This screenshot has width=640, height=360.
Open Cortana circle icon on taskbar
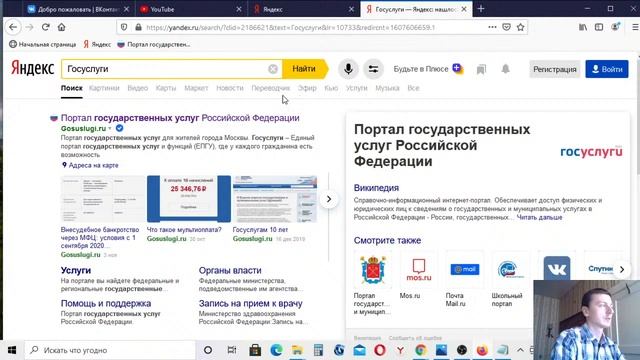[x=208, y=350]
